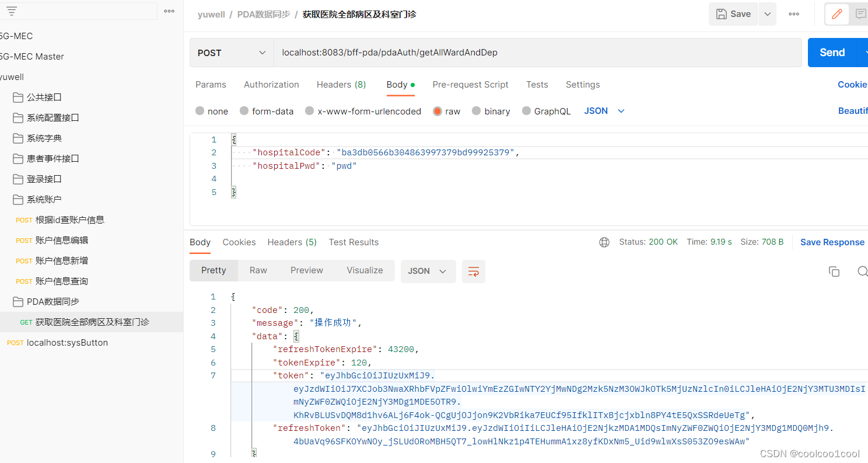Open the Preview tab of the response
Viewport: 868px width, 463px height.
pos(306,270)
